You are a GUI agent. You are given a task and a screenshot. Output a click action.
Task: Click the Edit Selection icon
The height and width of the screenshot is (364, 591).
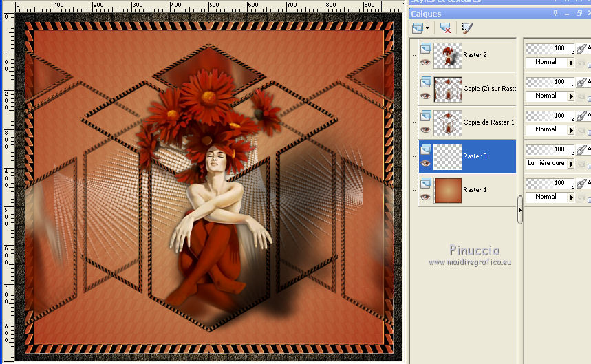tap(467, 28)
